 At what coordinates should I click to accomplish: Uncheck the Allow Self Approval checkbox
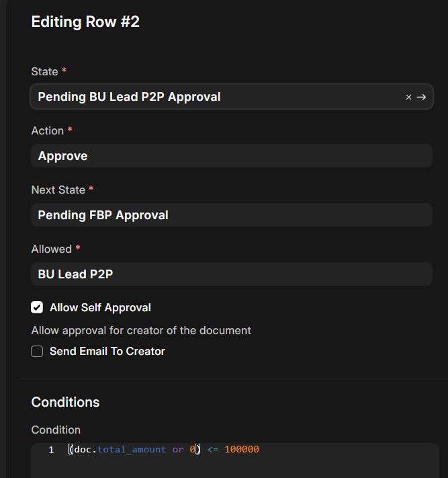click(x=37, y=308)
